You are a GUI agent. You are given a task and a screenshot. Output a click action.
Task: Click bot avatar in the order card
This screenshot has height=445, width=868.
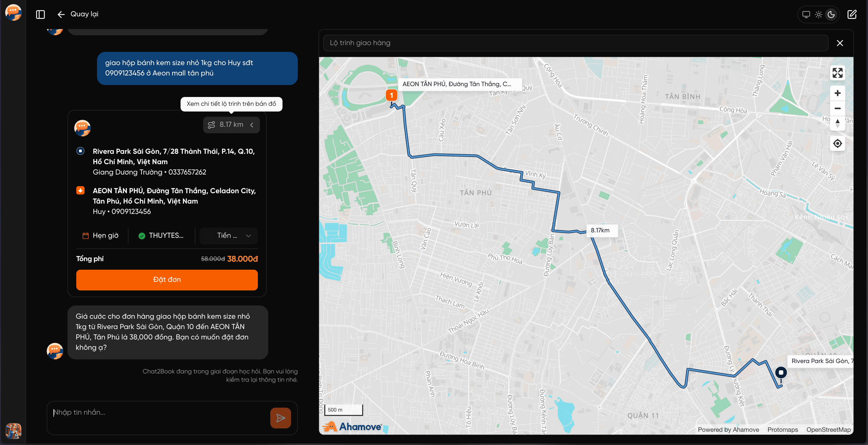click(x=82, y=128)
